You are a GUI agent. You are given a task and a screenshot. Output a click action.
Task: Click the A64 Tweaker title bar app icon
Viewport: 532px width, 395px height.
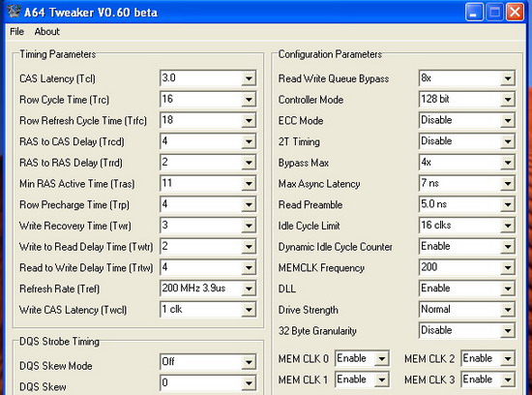click(x=14, y=12)
